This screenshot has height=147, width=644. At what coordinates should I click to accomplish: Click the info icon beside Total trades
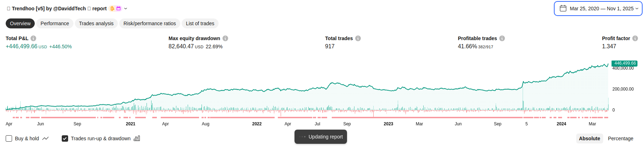pos(358,38)
